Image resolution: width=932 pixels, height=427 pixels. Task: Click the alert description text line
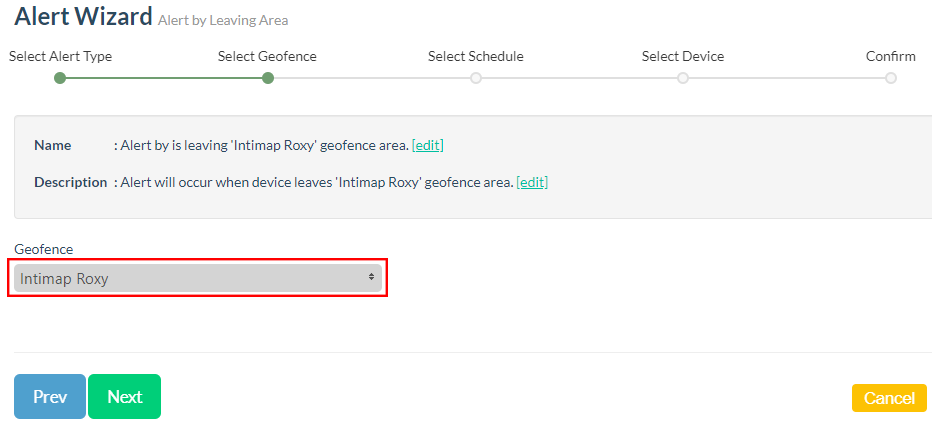click(316, 182)
